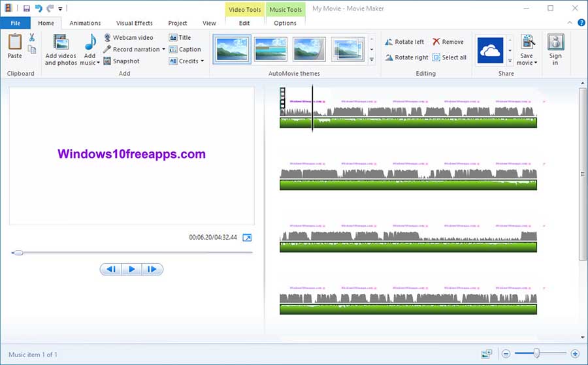Click Record narration microphone button
The image size is (588, 365).
tap(131, 49)
